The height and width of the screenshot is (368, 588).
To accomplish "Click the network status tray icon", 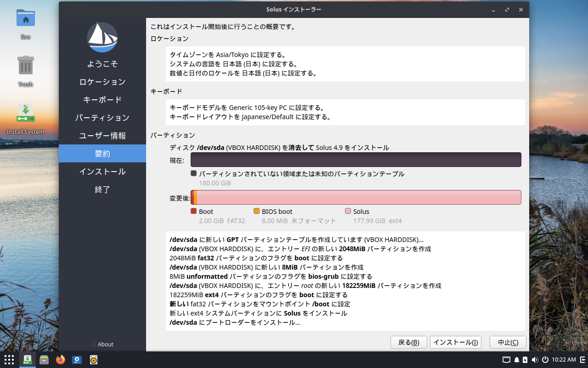I will 507,360.
